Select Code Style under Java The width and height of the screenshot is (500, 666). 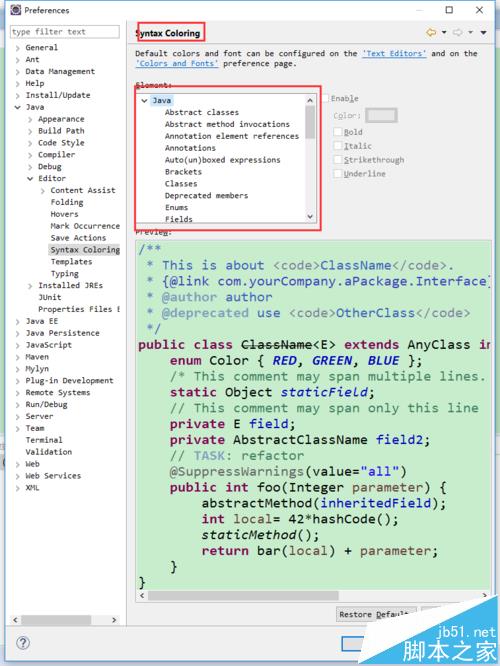61,143
